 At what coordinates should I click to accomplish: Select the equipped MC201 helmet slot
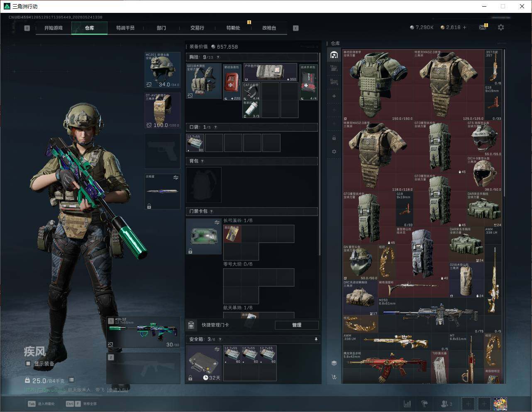[162, 70]
